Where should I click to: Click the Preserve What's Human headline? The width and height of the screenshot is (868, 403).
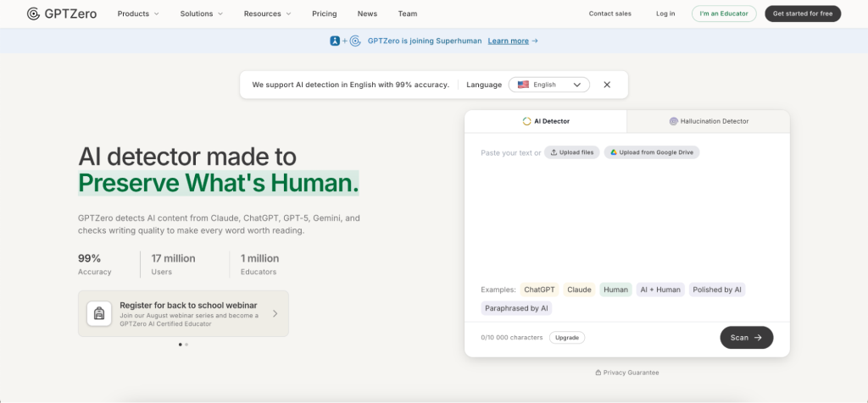coord(218,183)
